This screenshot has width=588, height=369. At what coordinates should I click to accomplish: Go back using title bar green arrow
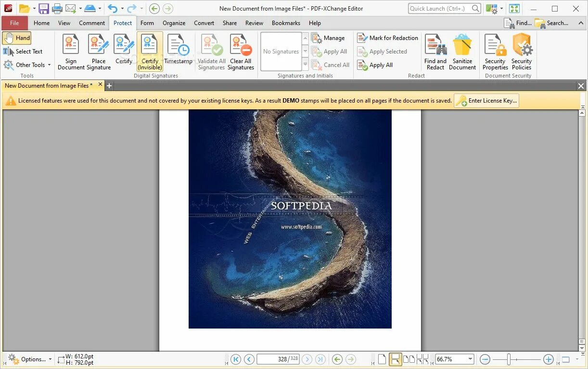(154, 8)
